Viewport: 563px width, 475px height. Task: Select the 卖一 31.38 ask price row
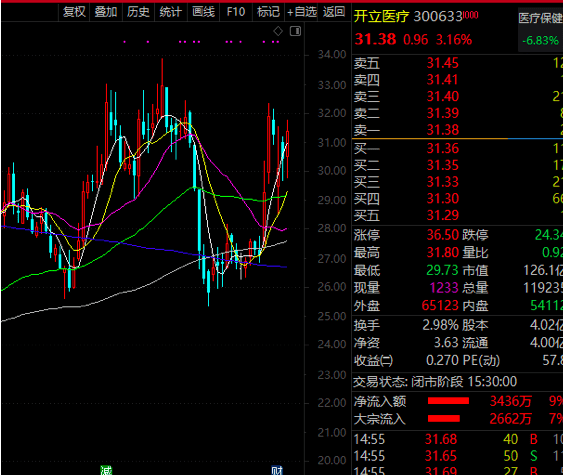pos(457,130)
